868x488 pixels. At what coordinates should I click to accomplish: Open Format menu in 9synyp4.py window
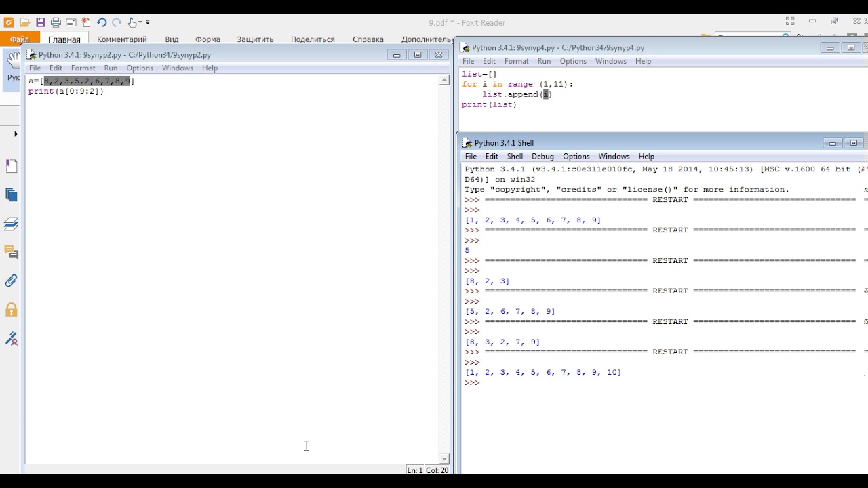(x=517, y=61)
